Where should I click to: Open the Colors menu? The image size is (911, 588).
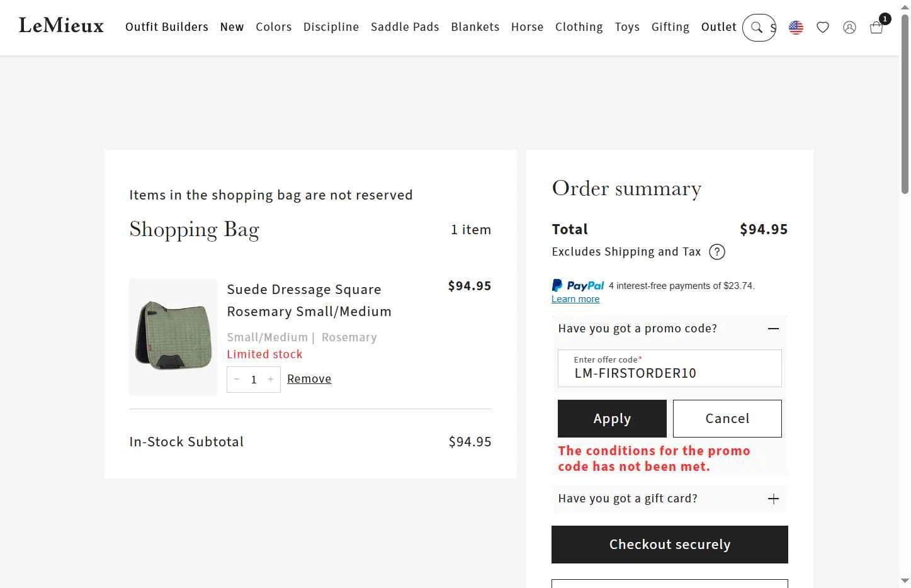point(274,27)
